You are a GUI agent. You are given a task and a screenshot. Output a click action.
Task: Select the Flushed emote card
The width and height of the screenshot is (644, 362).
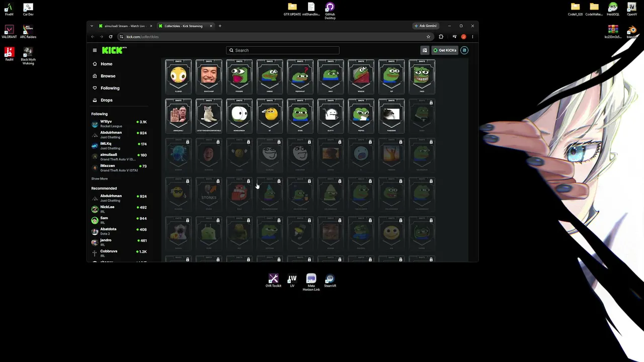tap(179, 76)
